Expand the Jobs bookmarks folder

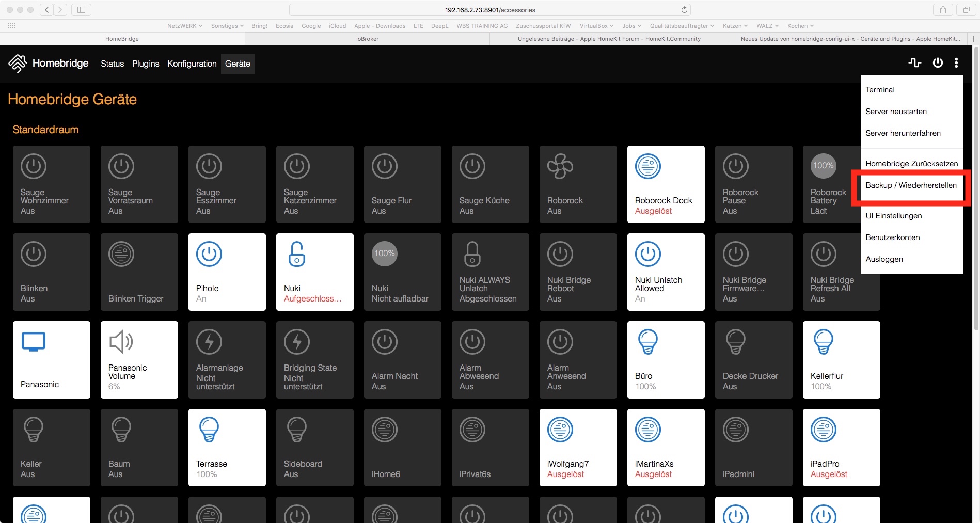(x=631, y=26)
